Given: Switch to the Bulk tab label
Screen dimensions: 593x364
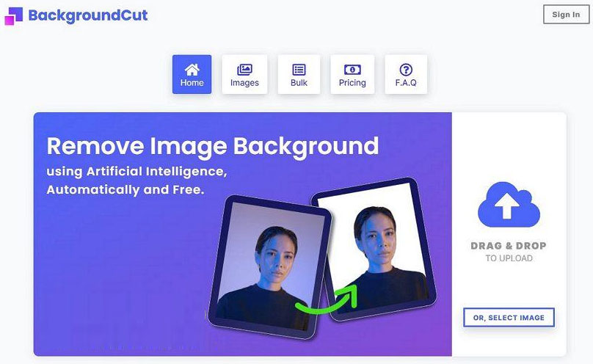Looking at the screenshot, I should tap(299, 83).
